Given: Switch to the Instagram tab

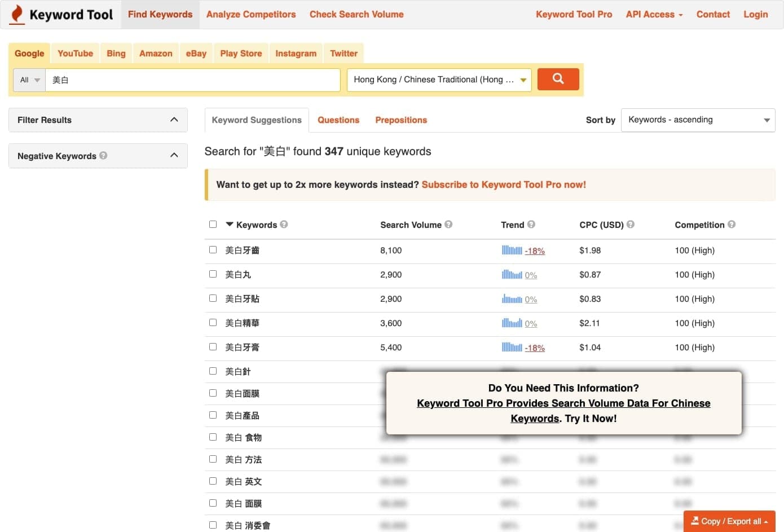Looking at the screenshot, I should coord(296,53).
